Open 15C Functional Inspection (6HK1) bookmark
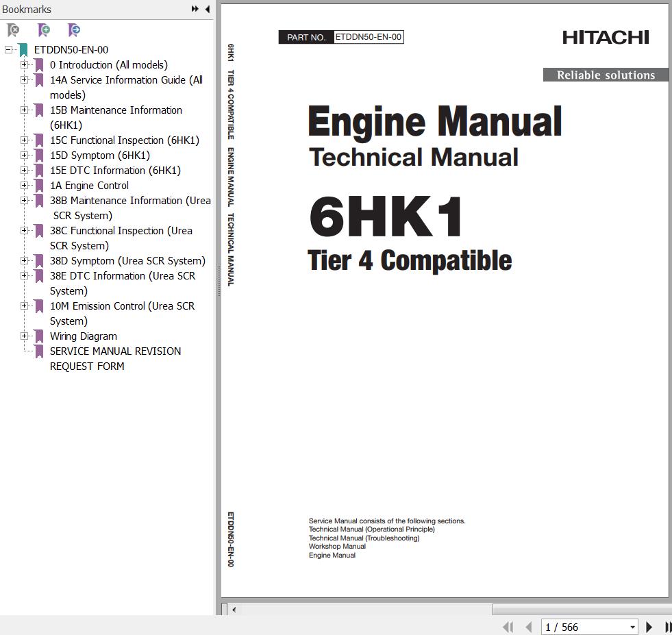This screenshot has height=635, width=672. click(x=125, y=140)
